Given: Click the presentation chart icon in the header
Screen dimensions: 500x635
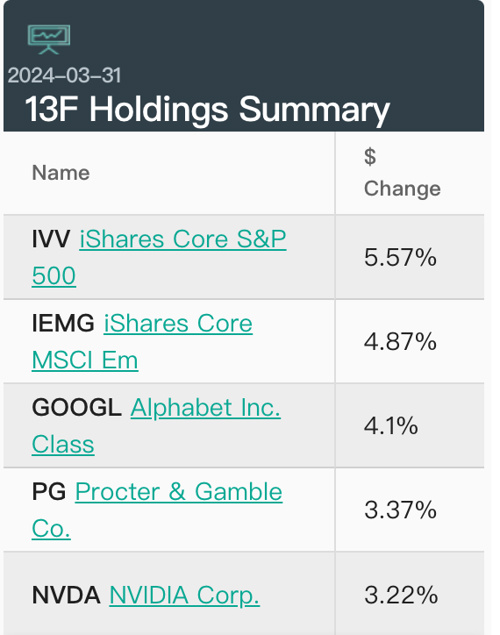Looking at the screenshot, I should point(49,39).
